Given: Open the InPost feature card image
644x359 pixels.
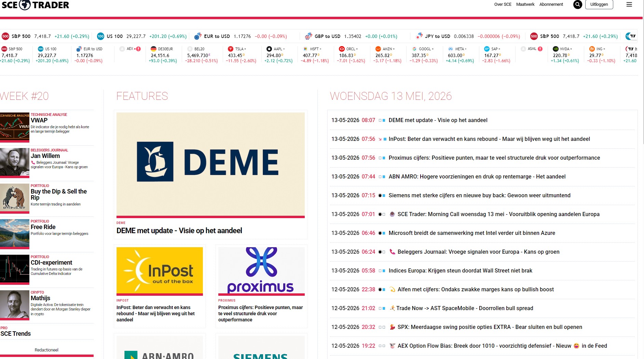Looking at the screenshot, I should pos(160,271).
